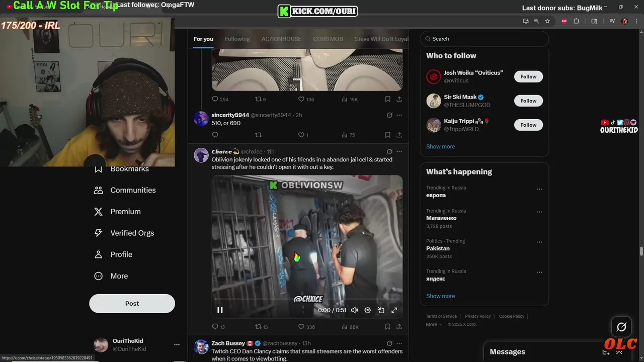The height and width of the screenshot is (362, 644).
Task: Bookmark this page with the star icon
Action: [547, 21]
